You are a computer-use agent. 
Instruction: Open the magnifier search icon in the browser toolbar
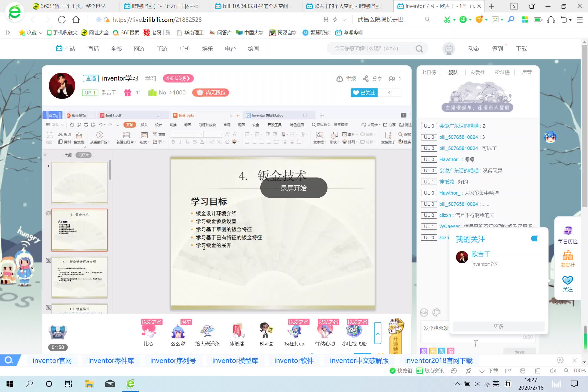pyautogui.click(x=511, y=20)
